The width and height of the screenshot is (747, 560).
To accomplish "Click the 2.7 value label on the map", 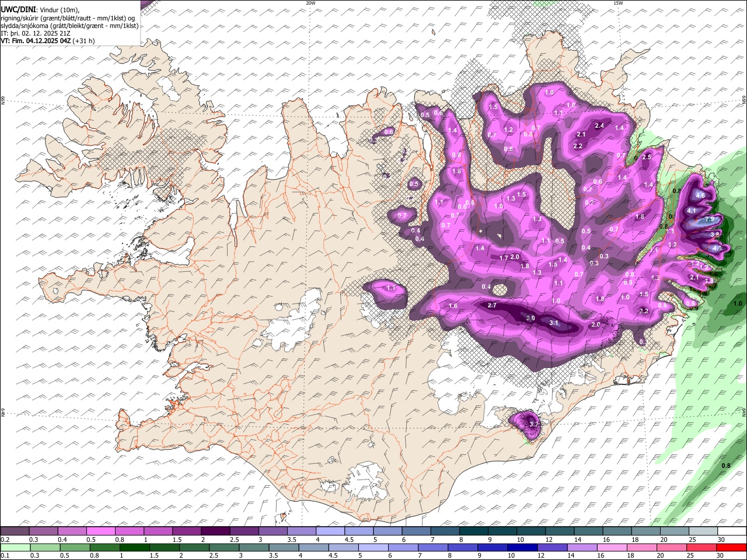I will [x=491, y=305].
